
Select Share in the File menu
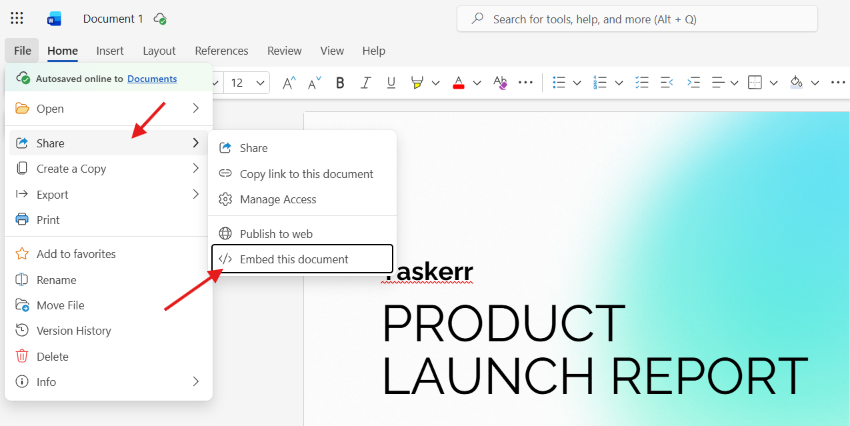[108, 143]
